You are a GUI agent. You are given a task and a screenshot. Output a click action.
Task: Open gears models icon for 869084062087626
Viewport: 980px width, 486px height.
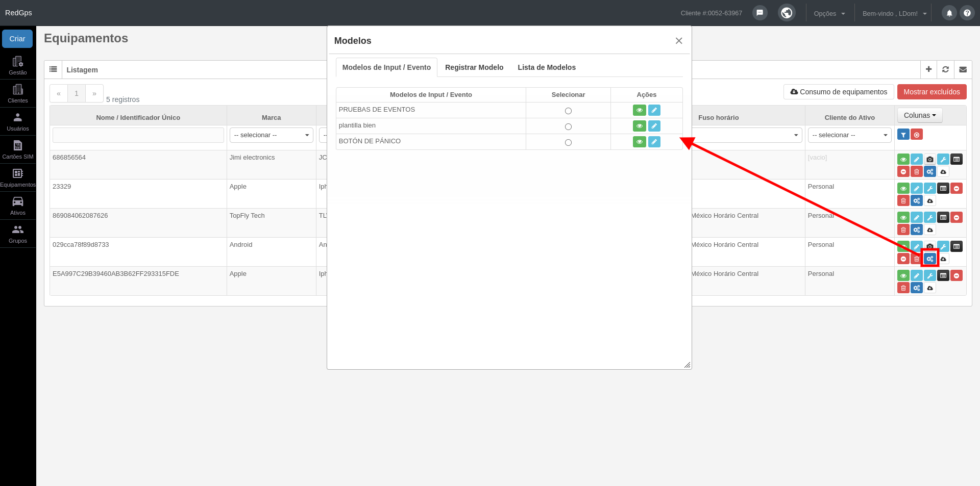(917, 230)
